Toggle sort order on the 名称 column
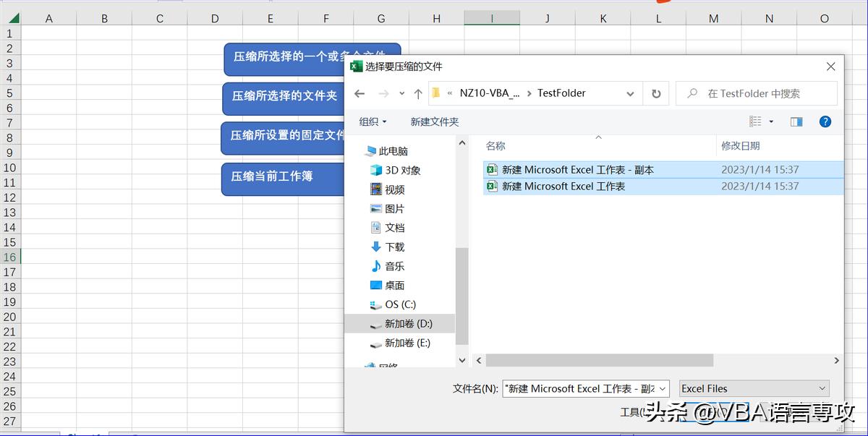Screen dimensions: 868x436 point(495,145)
